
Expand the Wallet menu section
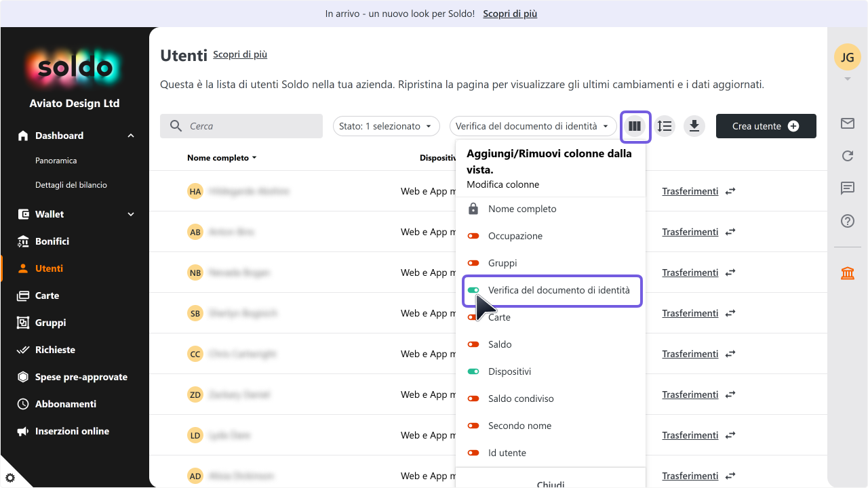131,214
